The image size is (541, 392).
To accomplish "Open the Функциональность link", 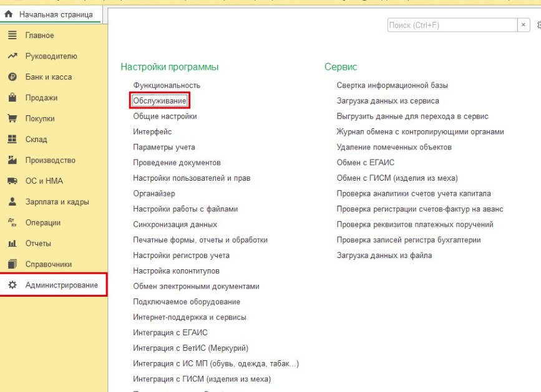I will pyautogui.click(x=167, y=85).
